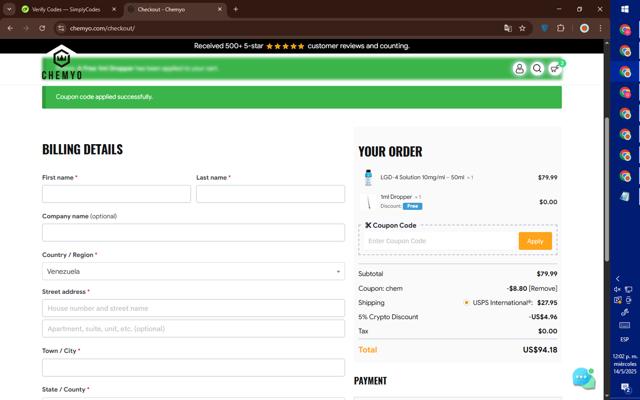Open the Chrome profile avatar
Viewport: 640px width, 400px height.
(584, 28)
